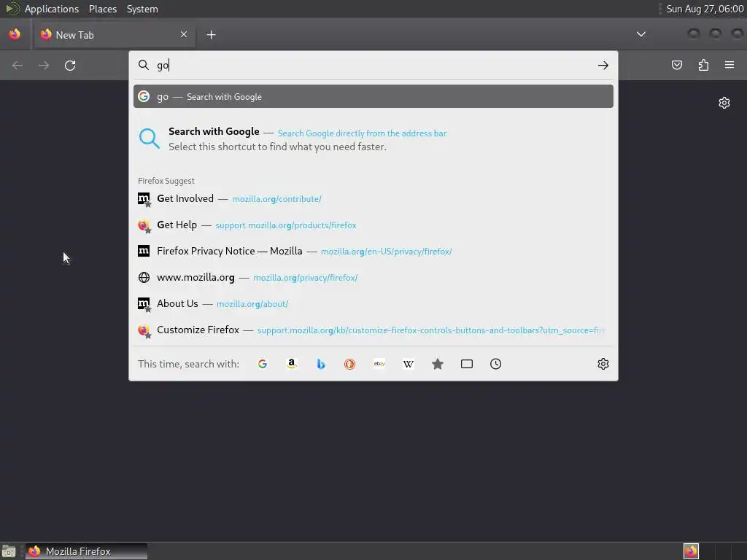The width and height of the screenshot is (747, 560).
Task: Click the magnifier icon in address bar
Action: 144,65
